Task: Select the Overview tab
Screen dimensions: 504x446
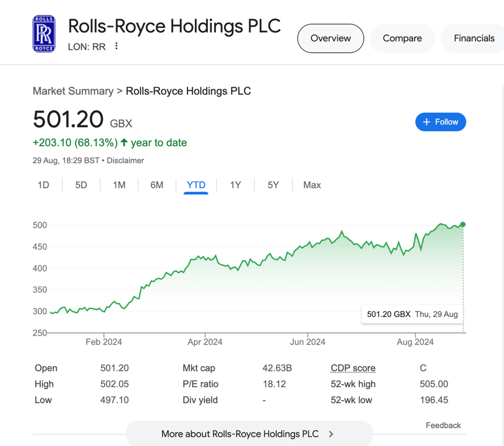Action: 330,38
